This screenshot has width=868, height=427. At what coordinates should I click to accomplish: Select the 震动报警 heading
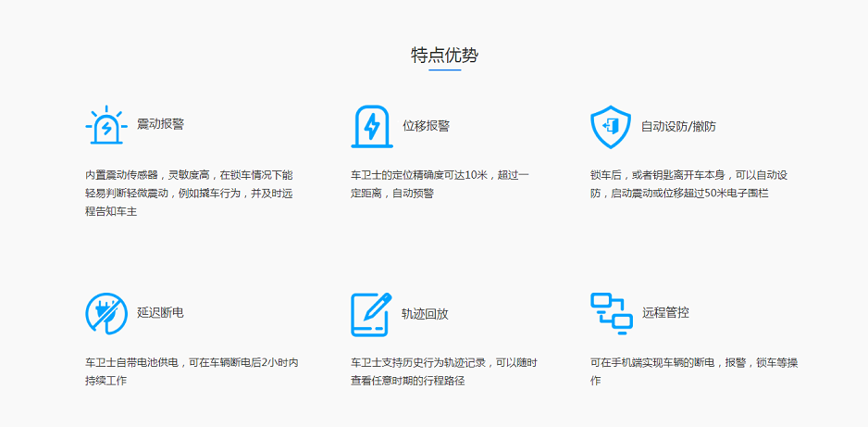160,125
